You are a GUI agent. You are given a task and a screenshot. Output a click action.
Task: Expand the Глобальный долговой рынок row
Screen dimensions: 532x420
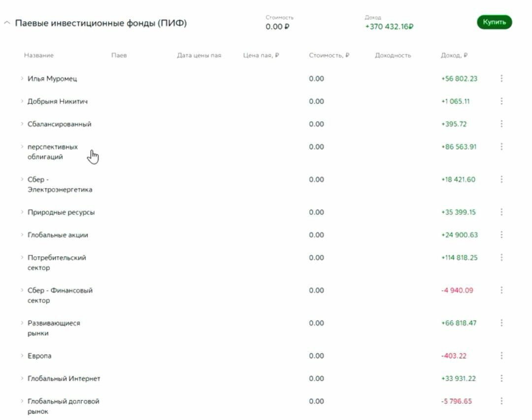point(22,401)
